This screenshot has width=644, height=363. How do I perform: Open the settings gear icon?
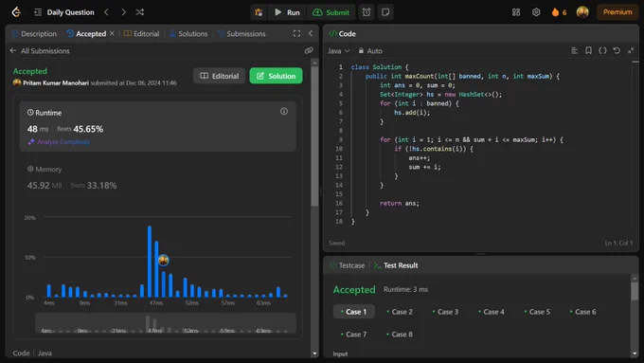pos(536,12)
